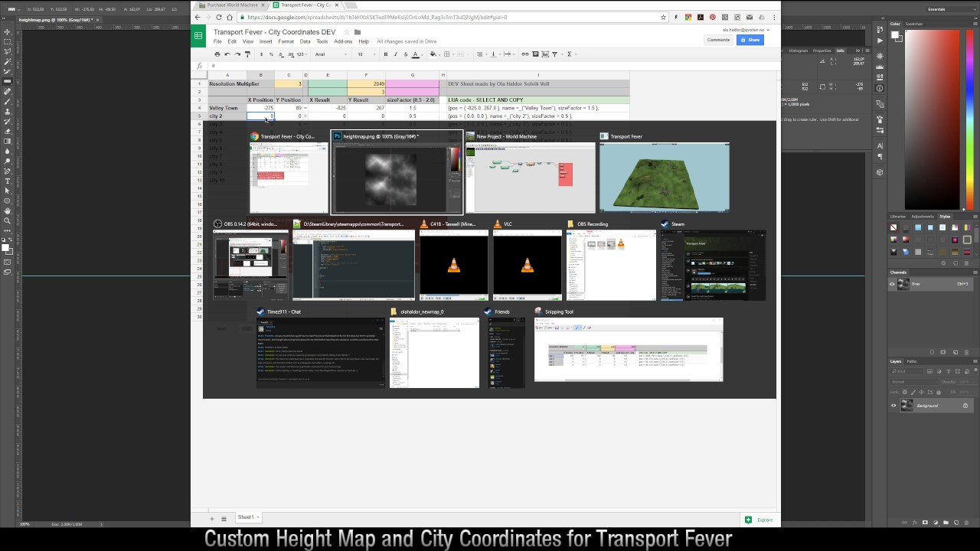Open the File menu in Sheets
980x551 pixels.
click(x=217, y=41)
